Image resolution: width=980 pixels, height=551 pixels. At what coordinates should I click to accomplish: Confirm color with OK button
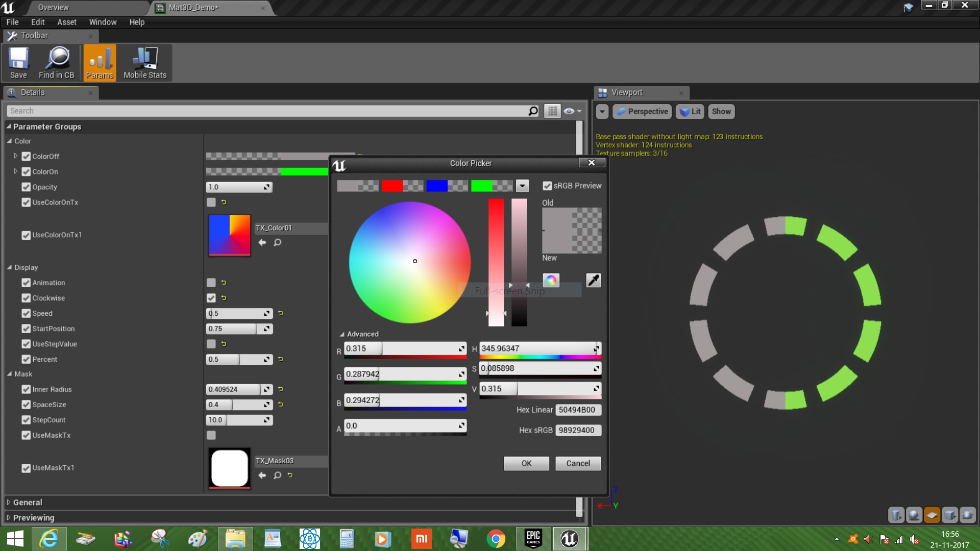pyautogui.click(x=526, y=463)
